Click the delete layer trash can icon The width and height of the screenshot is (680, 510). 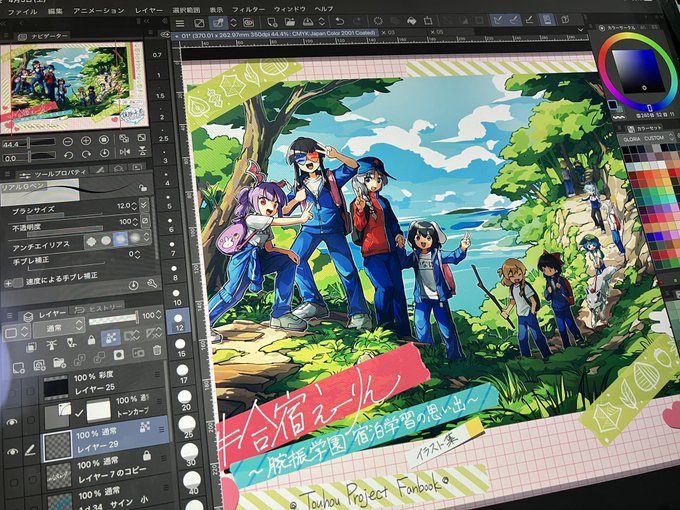point(157,350)
